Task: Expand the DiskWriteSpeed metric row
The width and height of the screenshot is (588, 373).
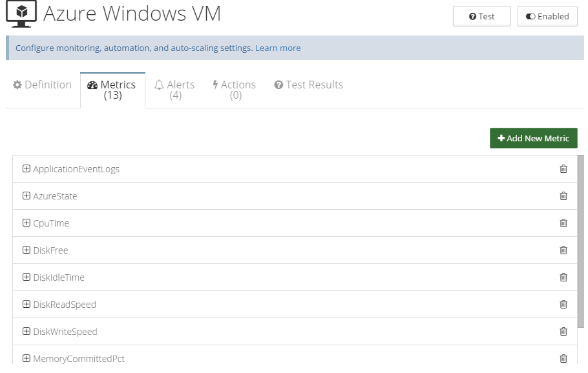Action: (x=26, y=331)
